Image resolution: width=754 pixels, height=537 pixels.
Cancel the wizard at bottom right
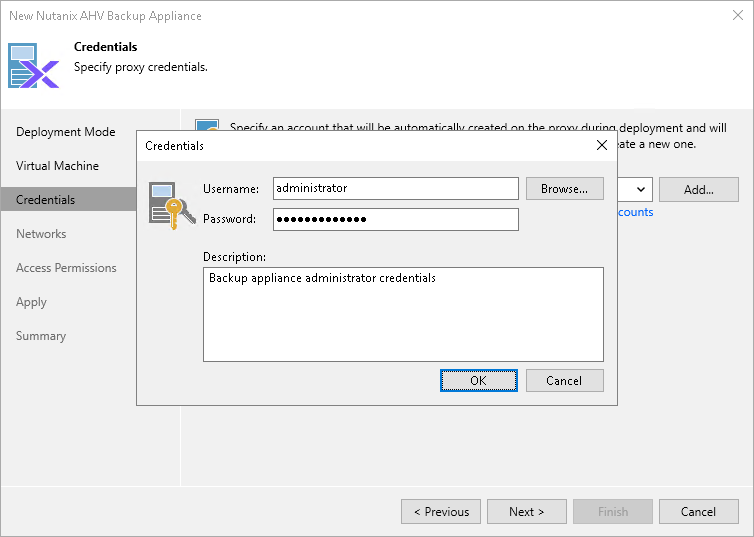pyautogui.click(x=698, y=511)
